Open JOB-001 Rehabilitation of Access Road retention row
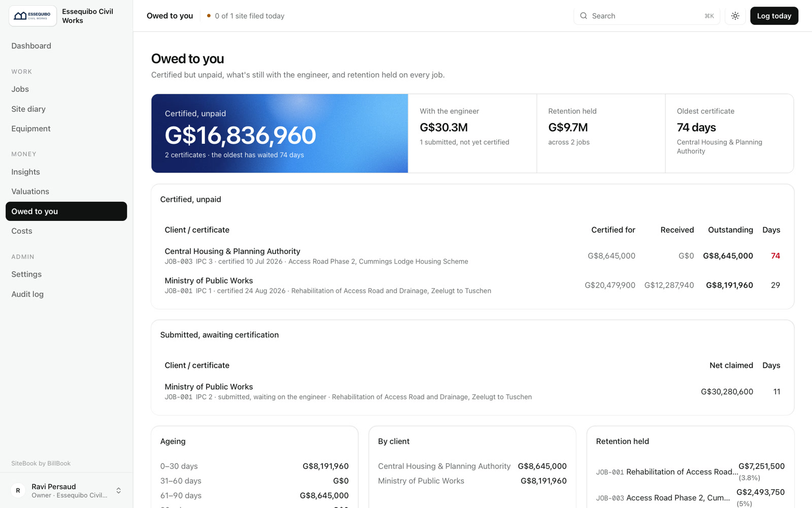The width and height of the screenshot is (812, 508). [690, 472]
